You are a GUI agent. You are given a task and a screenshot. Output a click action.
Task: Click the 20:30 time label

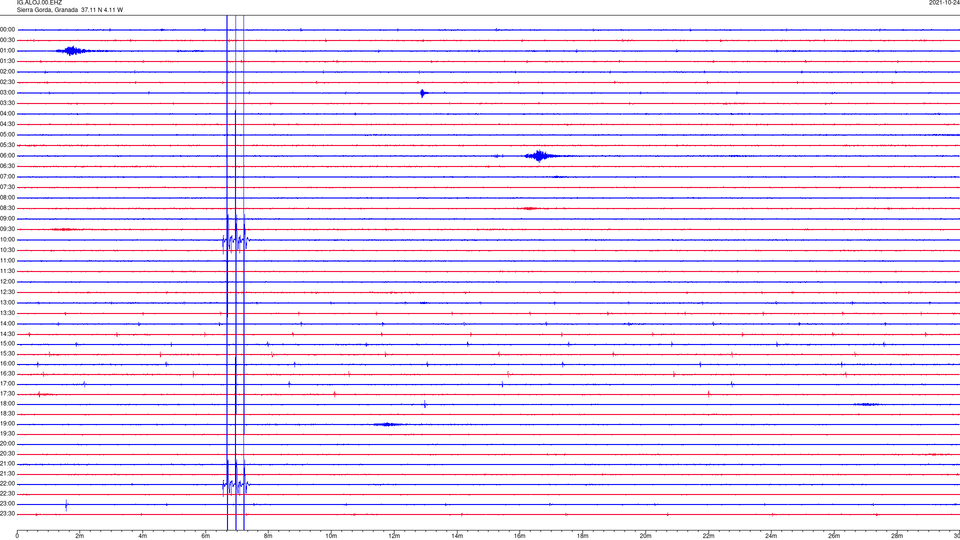7,454
